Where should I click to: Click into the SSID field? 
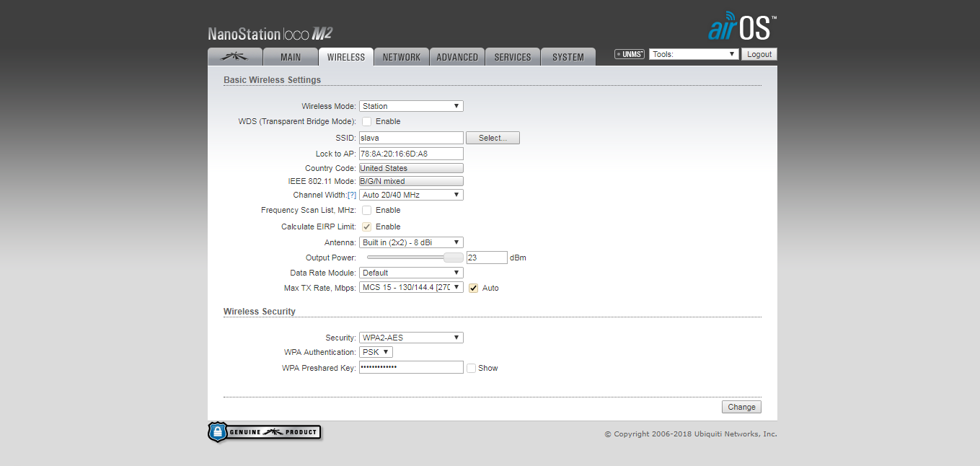tap(411, 138)
